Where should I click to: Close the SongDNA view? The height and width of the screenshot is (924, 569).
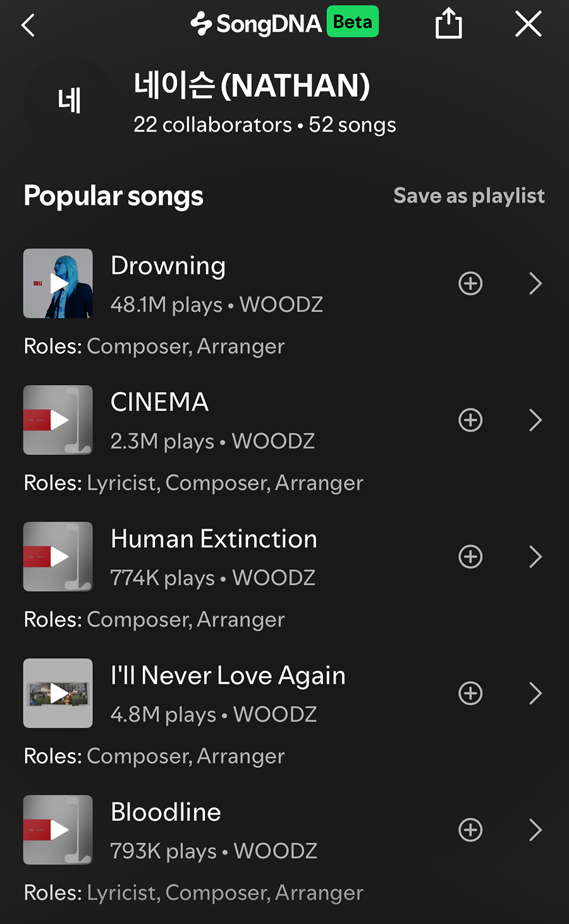click(528, 24)
